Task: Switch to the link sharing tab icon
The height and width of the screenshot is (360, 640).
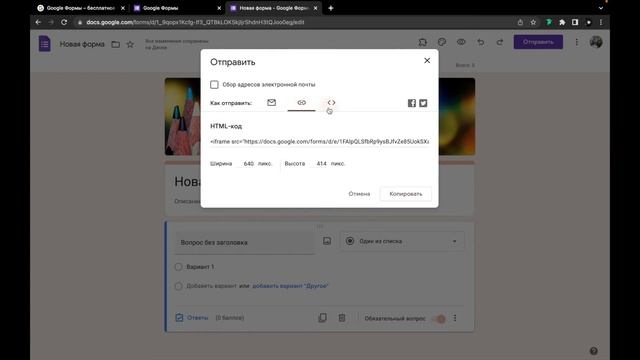Action: tap(301, 102)
